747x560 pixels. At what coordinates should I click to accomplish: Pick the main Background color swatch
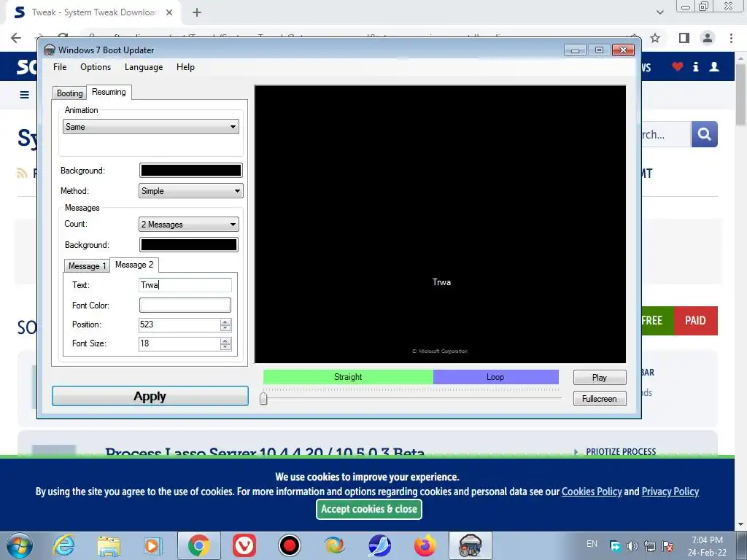point(190,171)
